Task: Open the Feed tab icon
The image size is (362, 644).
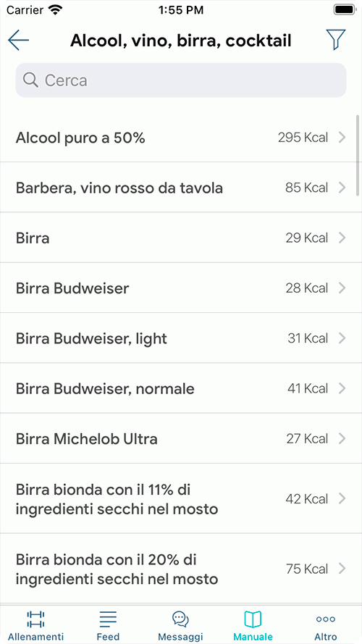Action: 108,619
